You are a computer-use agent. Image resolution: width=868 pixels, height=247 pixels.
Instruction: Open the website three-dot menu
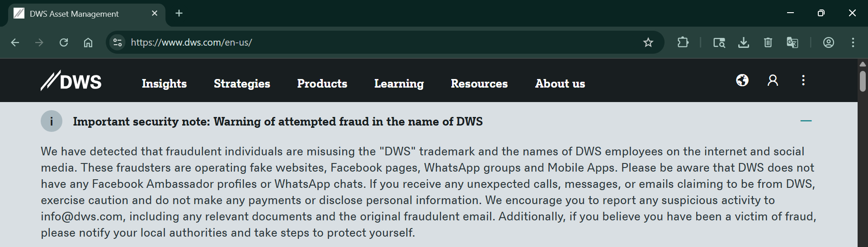pyautogui.click(x=803, y=80)
